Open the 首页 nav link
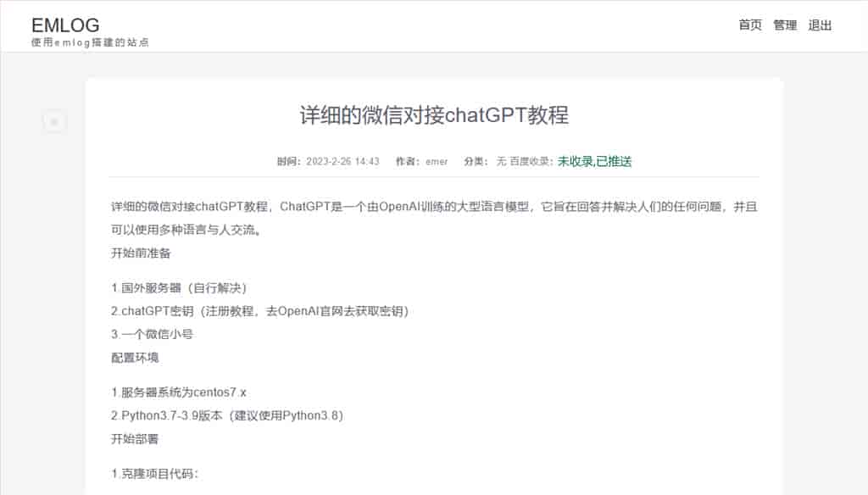The width and height of the screenshot is (868, 495). click(x=750, y=25)
